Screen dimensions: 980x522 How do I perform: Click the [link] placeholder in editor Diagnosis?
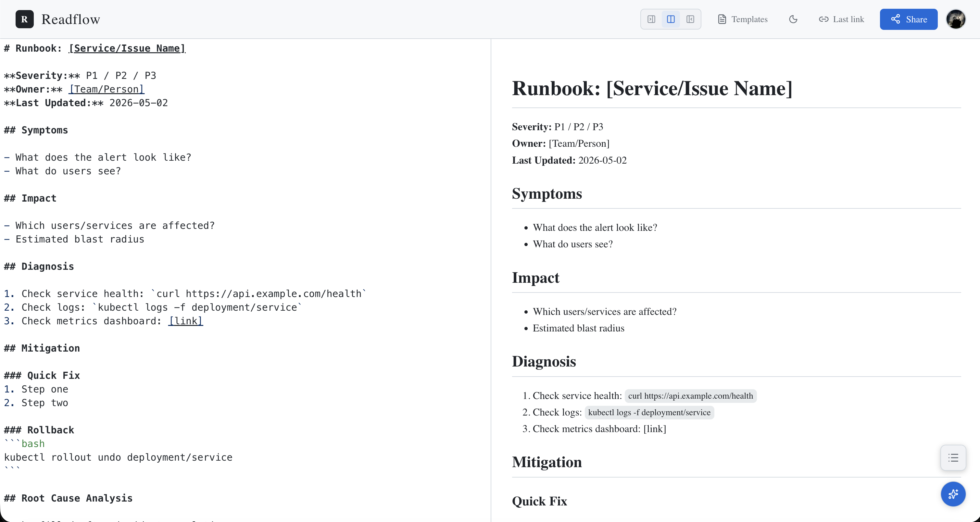186,321
